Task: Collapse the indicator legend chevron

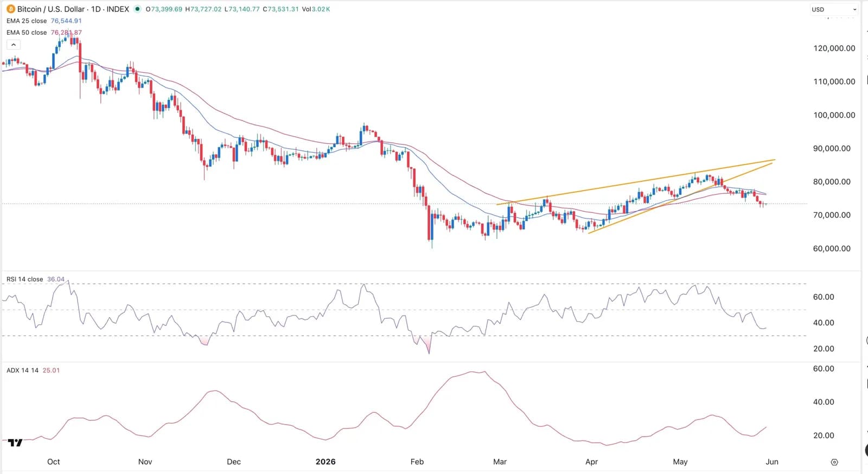Action: pyautogui.click(x=14, y=45)
